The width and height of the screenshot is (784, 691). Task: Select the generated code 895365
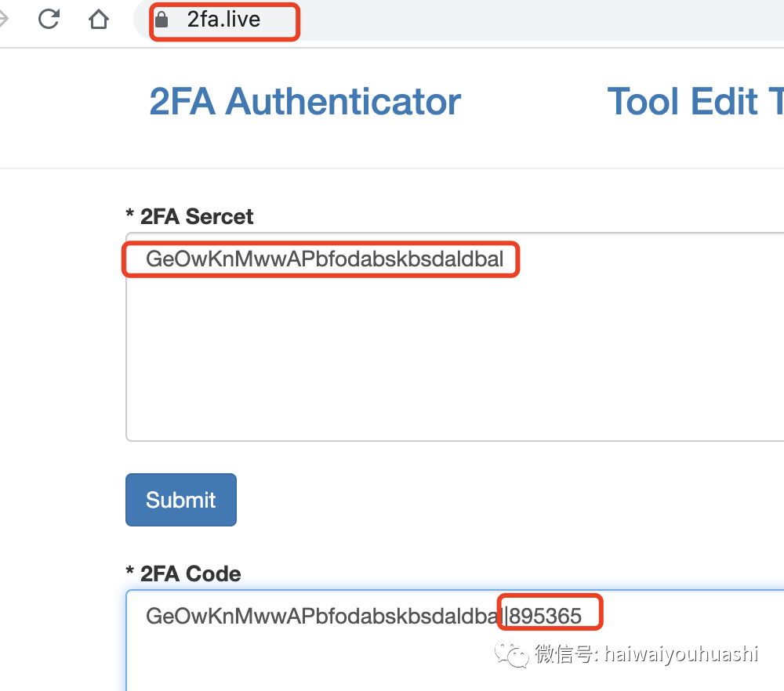546,616
